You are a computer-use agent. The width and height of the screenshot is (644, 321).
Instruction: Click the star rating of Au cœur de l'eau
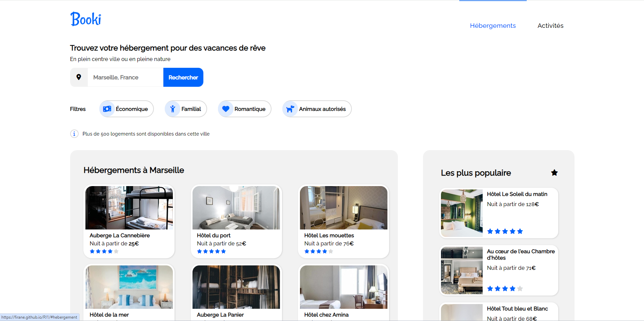click(505, 289)
